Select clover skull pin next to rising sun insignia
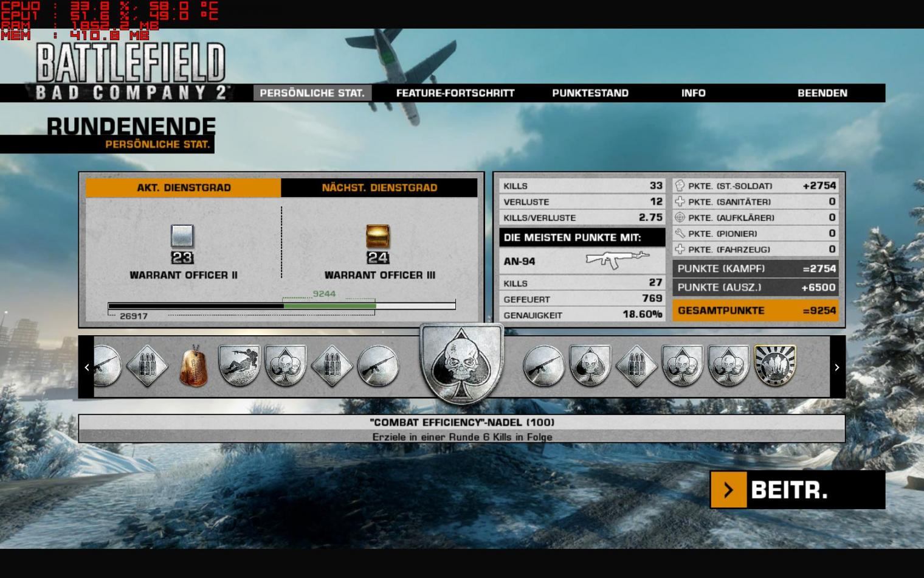The height and width of the screenshot is (578, 924). tap(728, 366)
